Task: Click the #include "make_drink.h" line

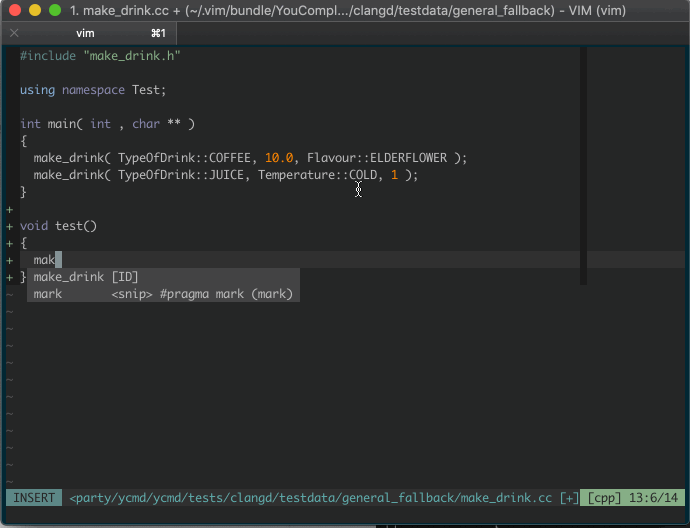Action: (x=100, y=56)
